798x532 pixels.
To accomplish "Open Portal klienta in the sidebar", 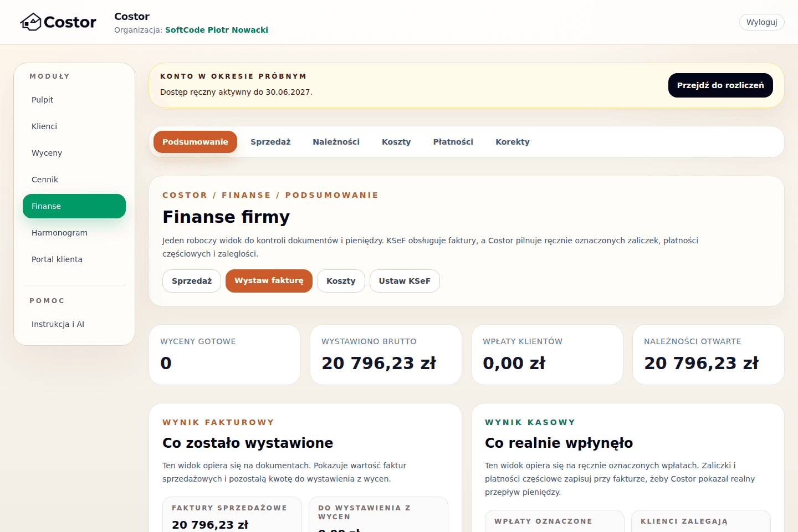I will coord(74,259).
